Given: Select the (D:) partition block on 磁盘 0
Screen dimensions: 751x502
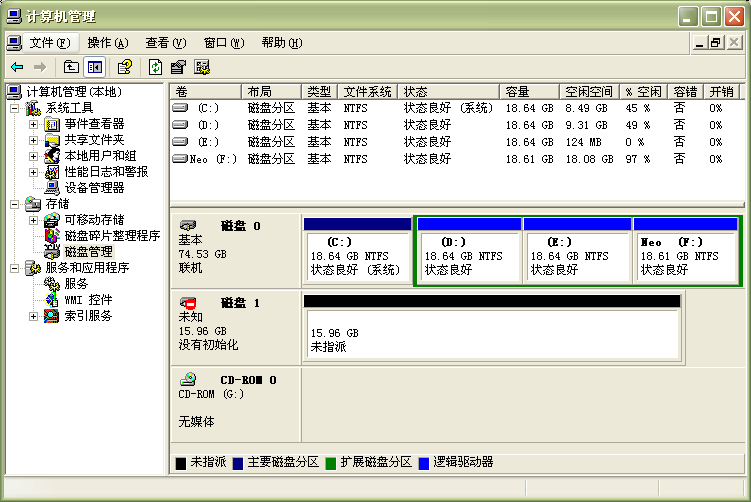Looking at the screenshot, I should point(469,250).
